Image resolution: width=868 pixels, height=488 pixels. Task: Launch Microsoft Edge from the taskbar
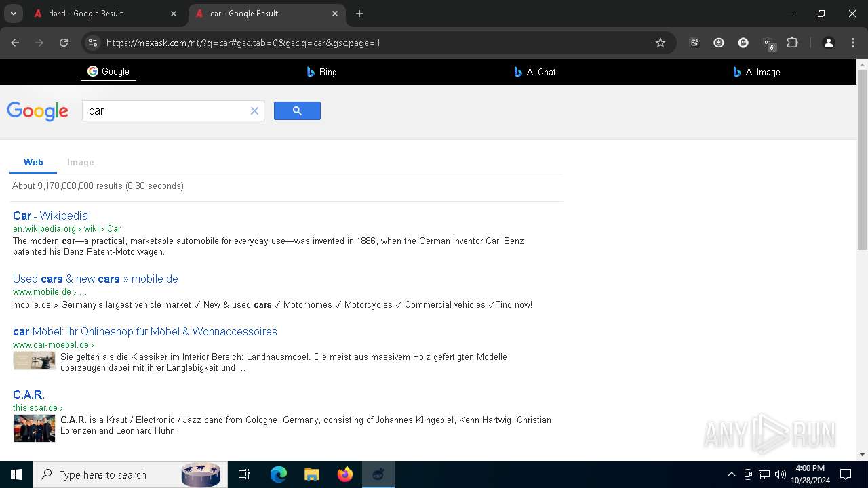coord(279,474)
